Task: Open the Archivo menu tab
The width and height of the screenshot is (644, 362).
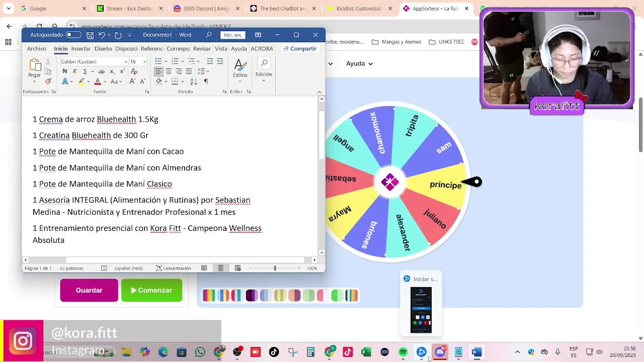Action: [x=37, y=49]
